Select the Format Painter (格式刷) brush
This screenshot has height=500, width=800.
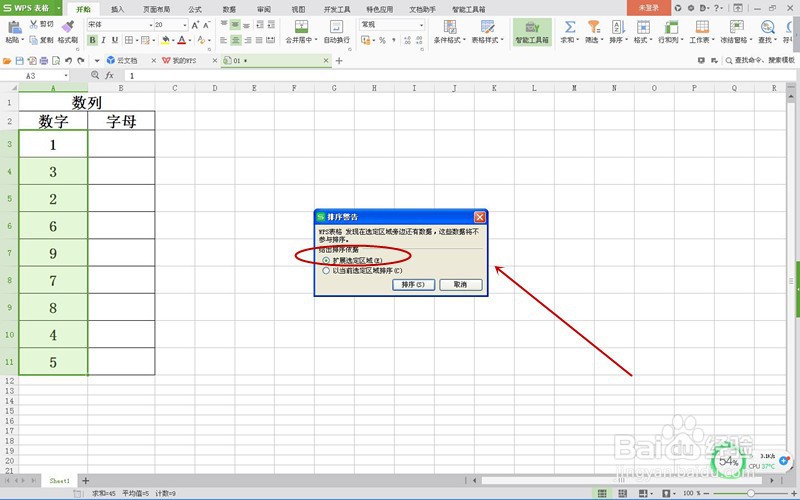tap(67, 27)
